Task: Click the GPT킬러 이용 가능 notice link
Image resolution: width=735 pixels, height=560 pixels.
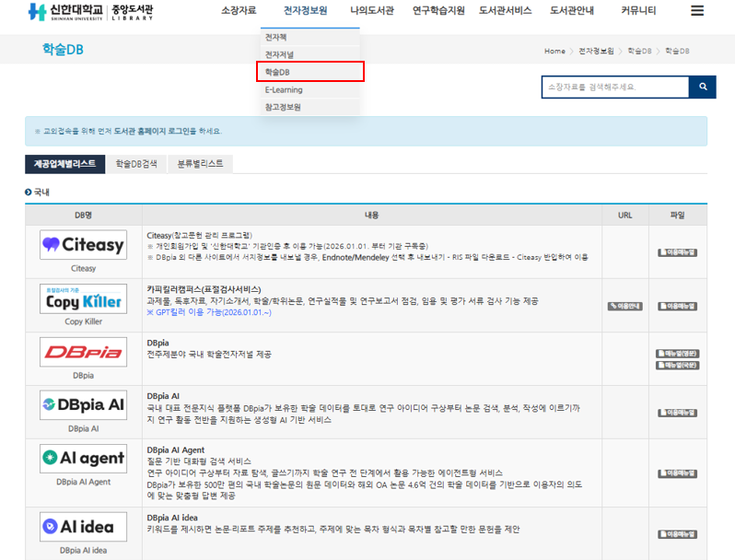Action: point(209,312)
